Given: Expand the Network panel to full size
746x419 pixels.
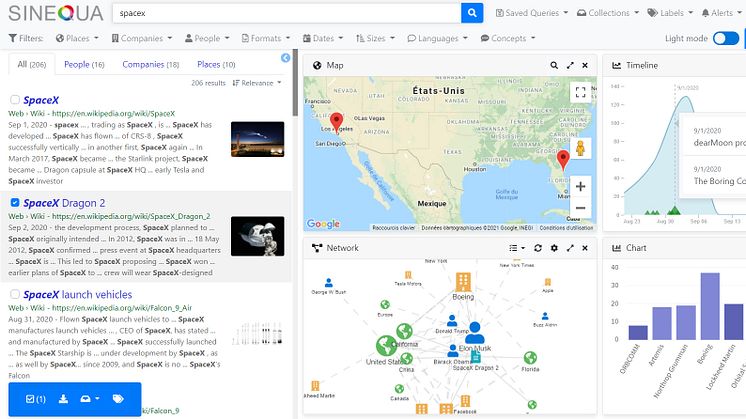Looking at the screenshot, I should [x=570, y=248].
